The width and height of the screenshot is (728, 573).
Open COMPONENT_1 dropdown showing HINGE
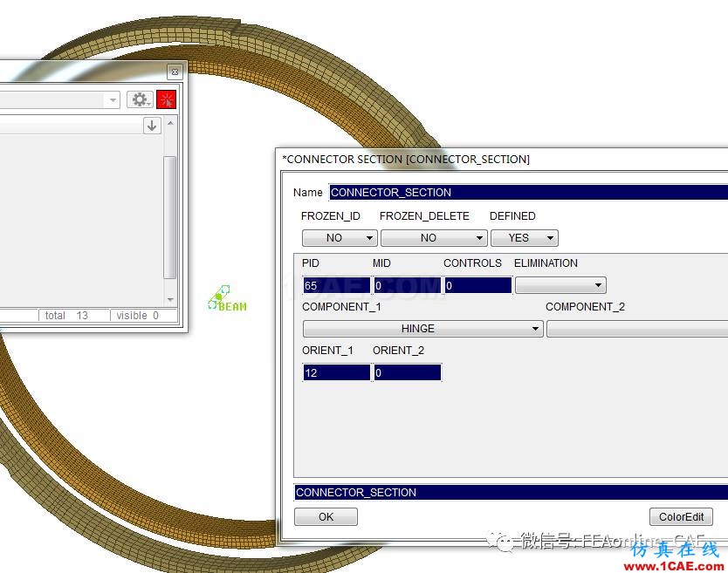(x=422, y=329)
